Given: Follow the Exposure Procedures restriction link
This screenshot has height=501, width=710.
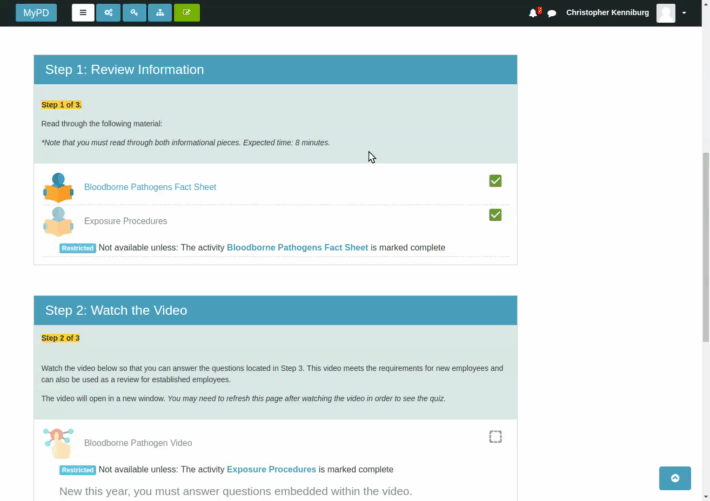Looking at the screenshot, I should click(x=271, y=470).
